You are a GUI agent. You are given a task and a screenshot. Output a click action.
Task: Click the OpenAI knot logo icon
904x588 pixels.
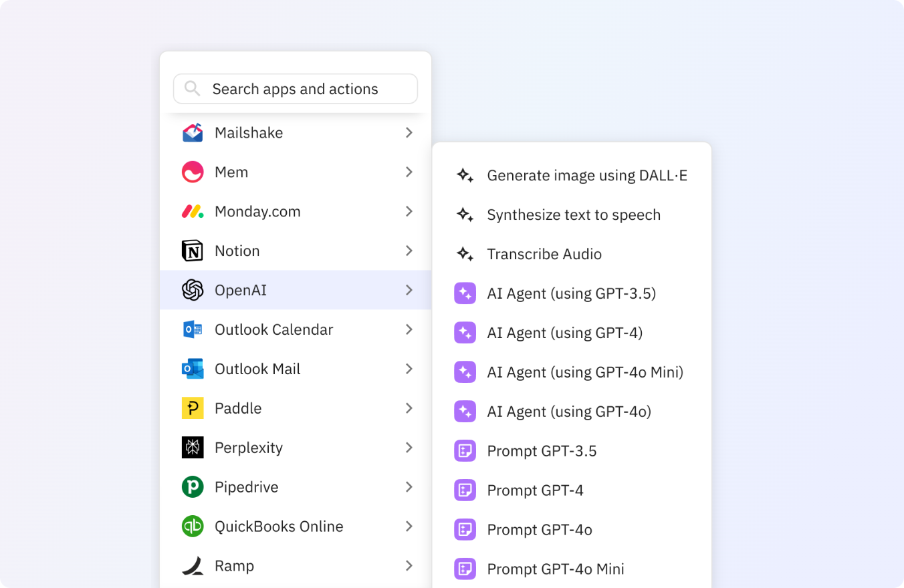[x=193, y=290]
